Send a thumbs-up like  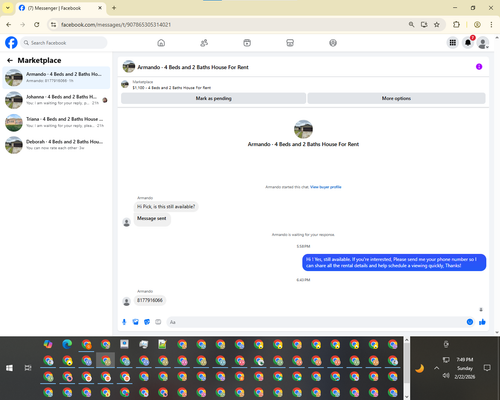[x=482, y=322]
